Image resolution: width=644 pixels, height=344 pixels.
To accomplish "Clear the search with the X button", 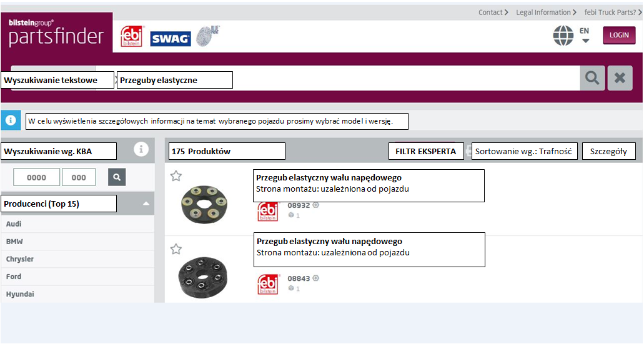I will [x=620, y=78].
